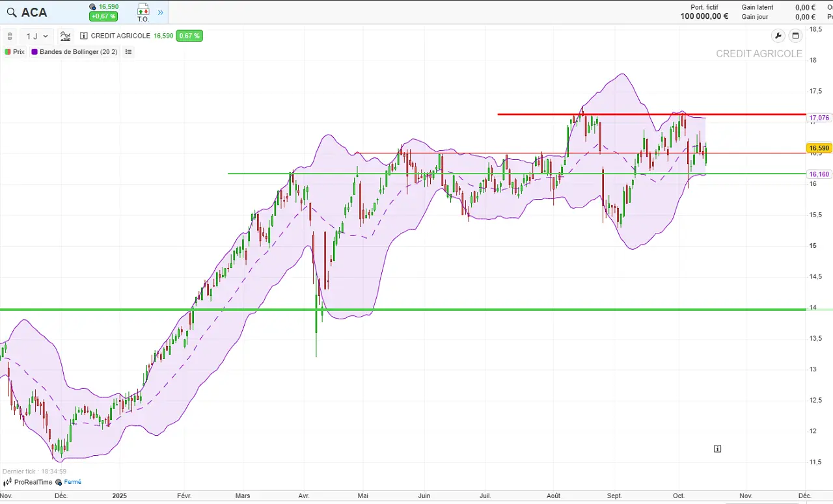833x504 pixels.
Task: Maximize chart with the window icon
Action: click(x=795, y=36)
